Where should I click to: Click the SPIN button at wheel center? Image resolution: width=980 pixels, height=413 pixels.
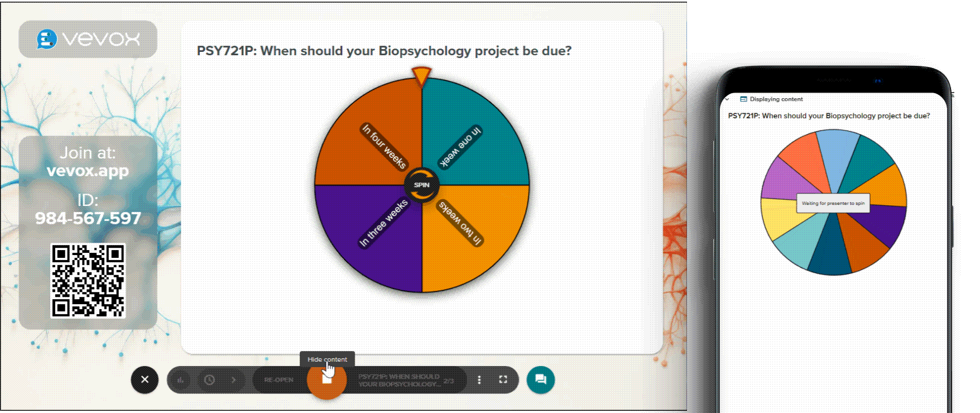pyautogui.click(x=422, y=185)
